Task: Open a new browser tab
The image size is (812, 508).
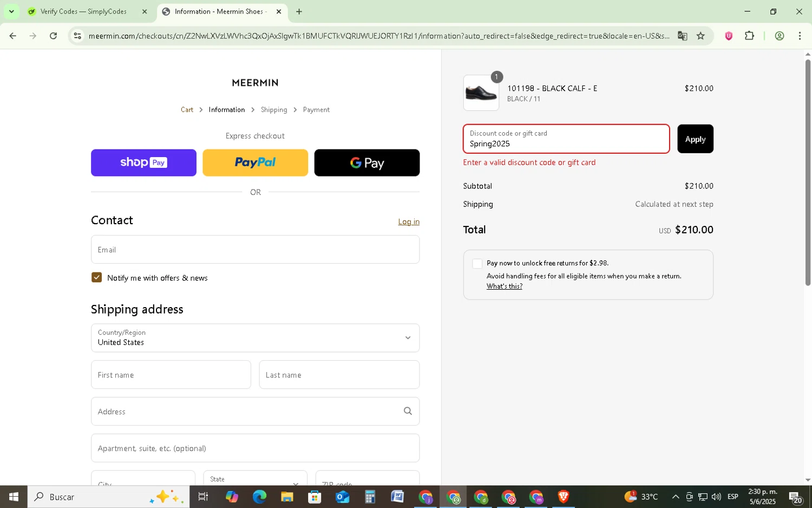Action: [x=299, y=11]
